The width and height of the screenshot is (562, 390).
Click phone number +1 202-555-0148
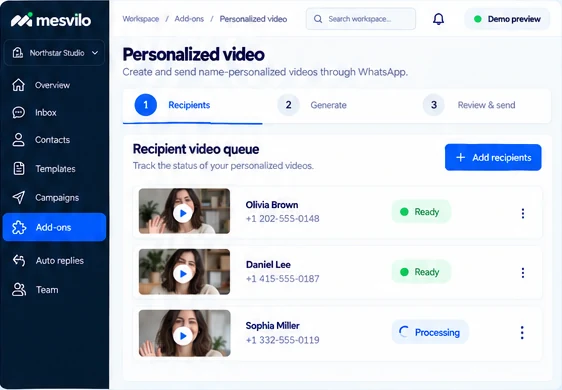tap(282, 219)
